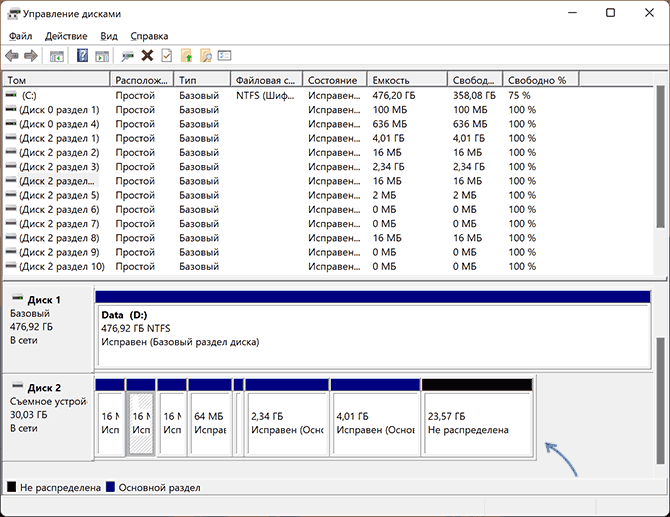Viewport: 670px width, 517px height.
Task: Maximize the Управление дисками window
Action: click(611, 13)
